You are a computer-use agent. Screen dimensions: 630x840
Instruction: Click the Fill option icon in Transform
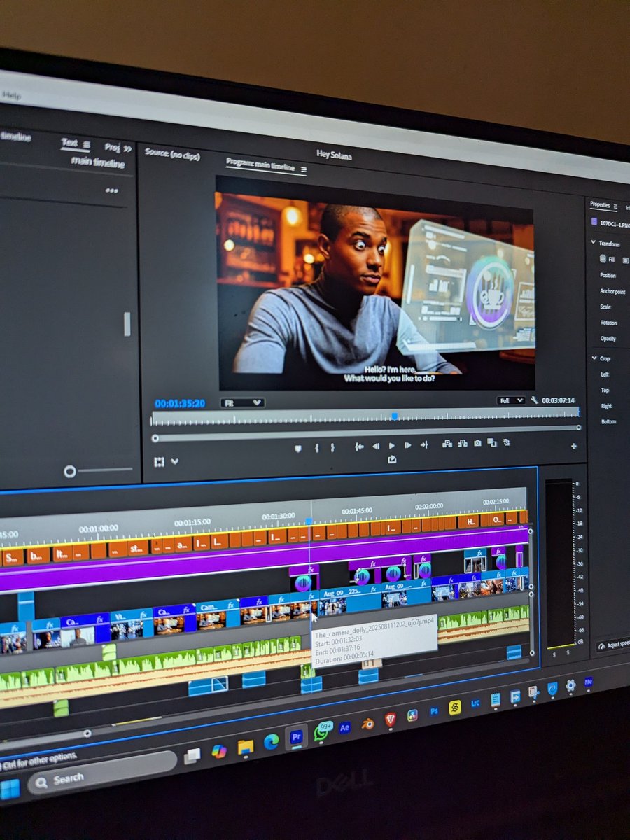coord(603,259)
